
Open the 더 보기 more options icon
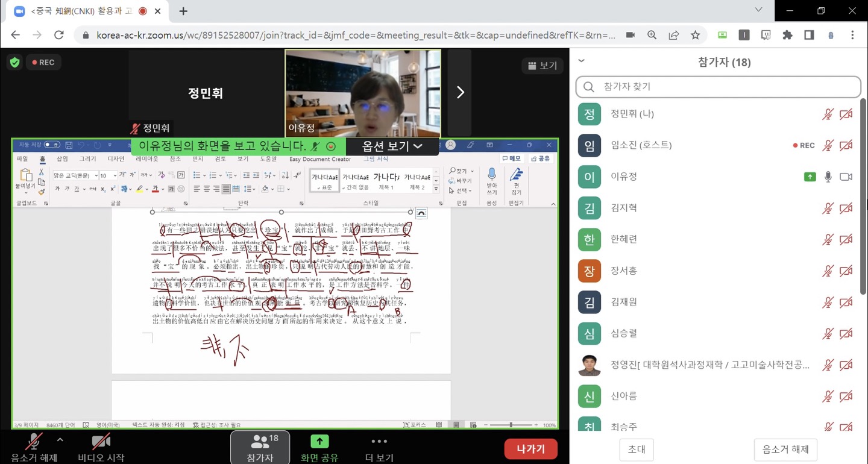tap(379, 442)
